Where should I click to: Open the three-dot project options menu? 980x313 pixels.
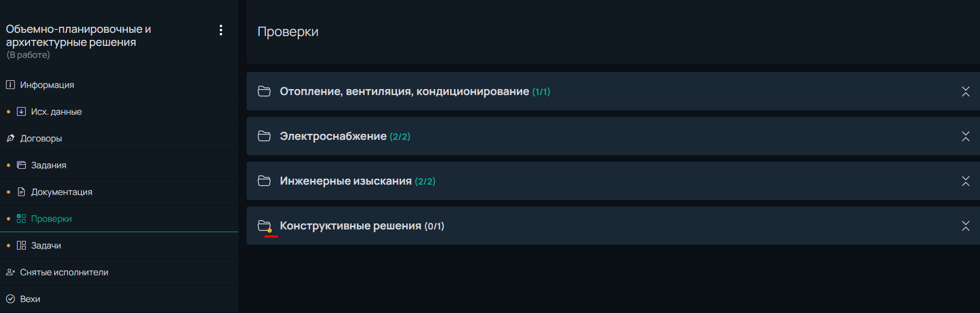[x=221, y=30]
